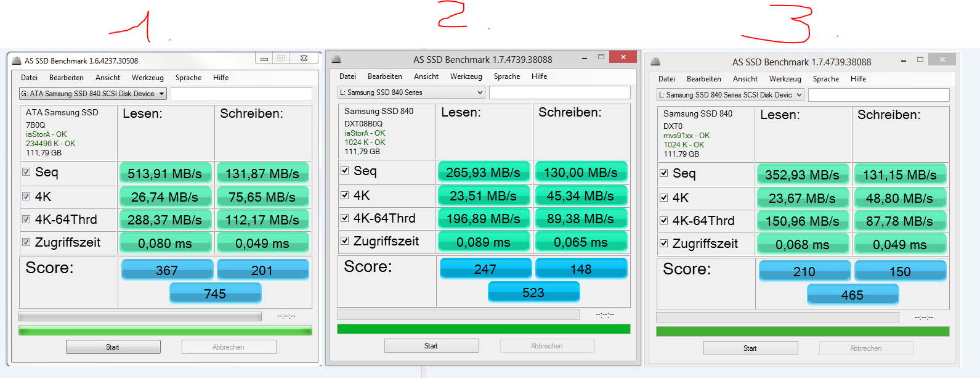Image resolution: width=980 pixels, height=378 pixels.
Task: Open Werkzeug menu in the DXT08B0Q window
Action: [466, 76]
